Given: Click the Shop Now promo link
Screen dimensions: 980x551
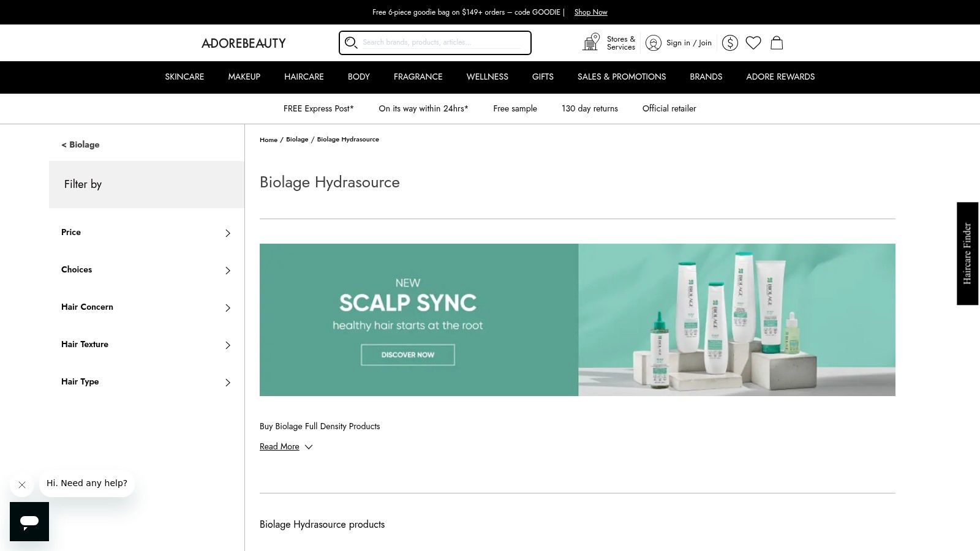Looking at the screenshot, I should (591, 12).
